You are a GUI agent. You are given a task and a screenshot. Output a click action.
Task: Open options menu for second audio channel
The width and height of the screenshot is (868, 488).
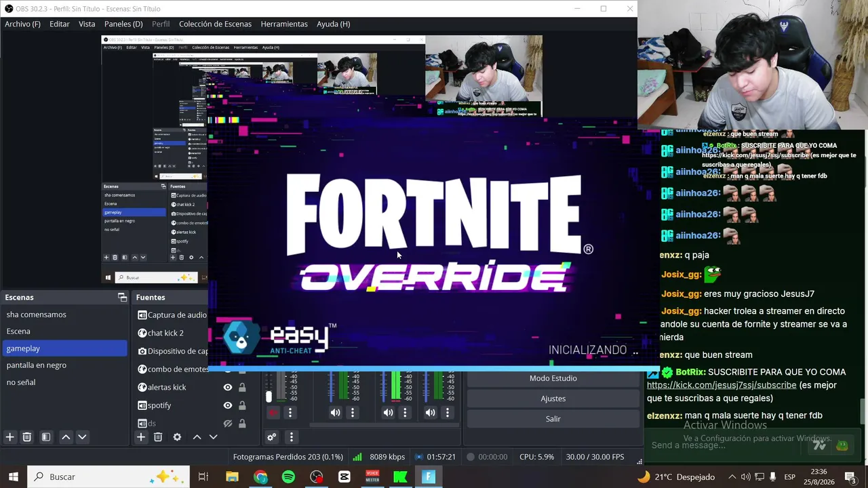coord(352,412)
